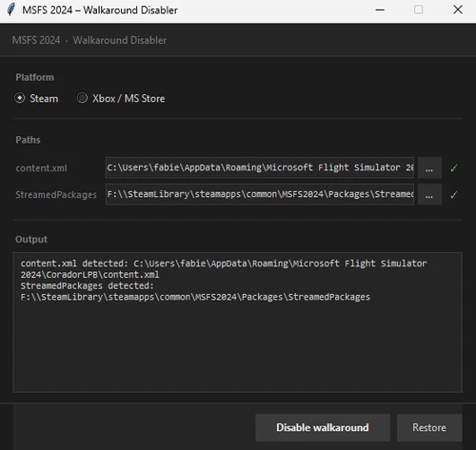Browse for content.xml with the ellipsis button

pos(429,167)
